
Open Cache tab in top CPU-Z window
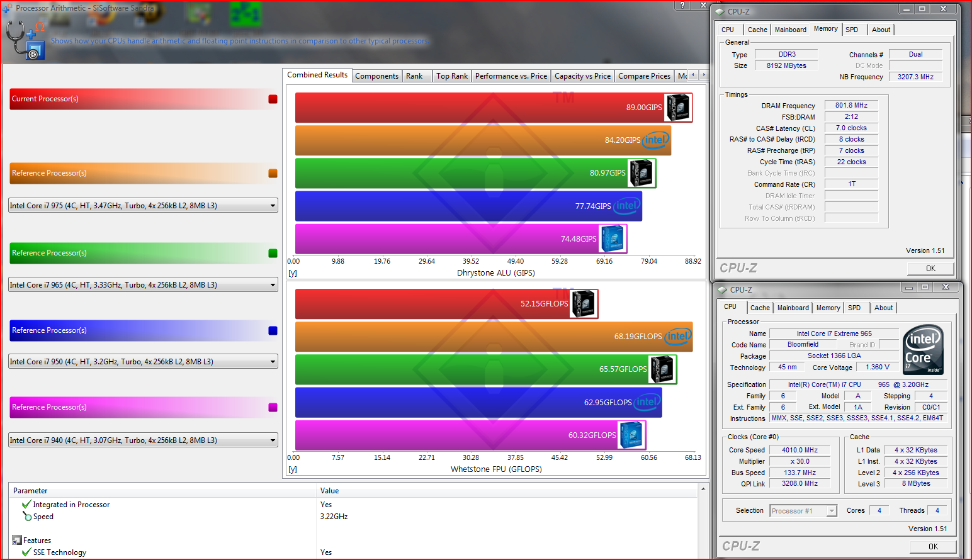[757, 30]
